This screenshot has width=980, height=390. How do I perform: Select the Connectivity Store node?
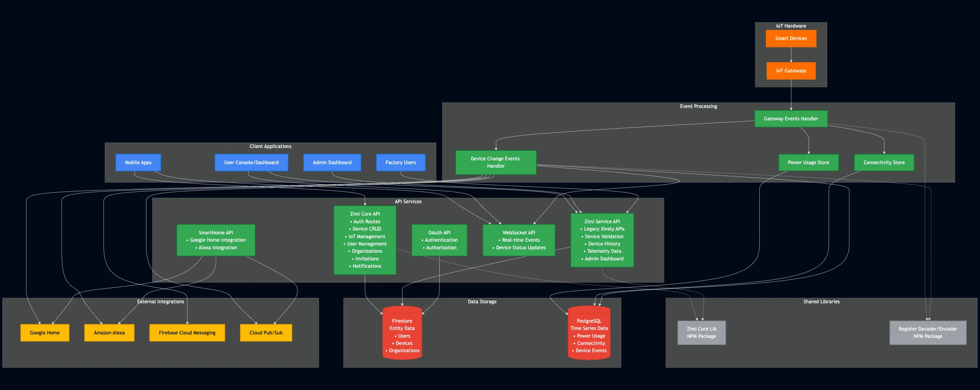click(x=884, y=162)
